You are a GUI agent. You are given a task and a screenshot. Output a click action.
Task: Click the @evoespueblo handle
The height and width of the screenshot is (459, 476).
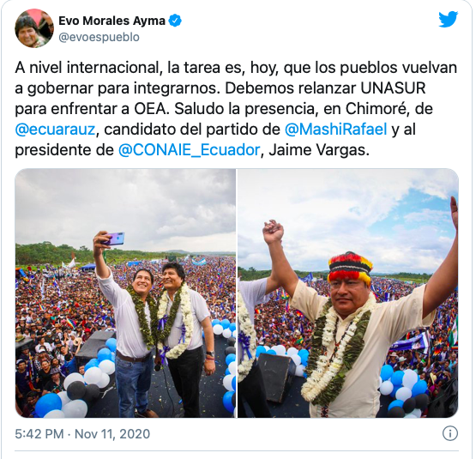coord(99,37)
